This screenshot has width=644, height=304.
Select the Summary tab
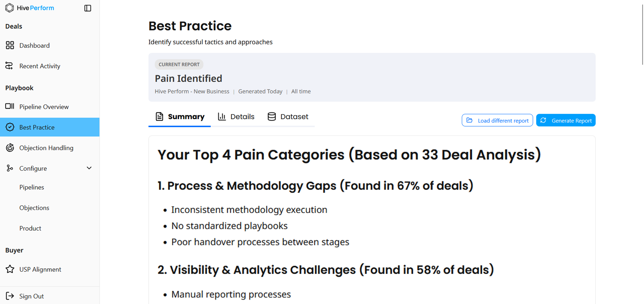point(180,117)
